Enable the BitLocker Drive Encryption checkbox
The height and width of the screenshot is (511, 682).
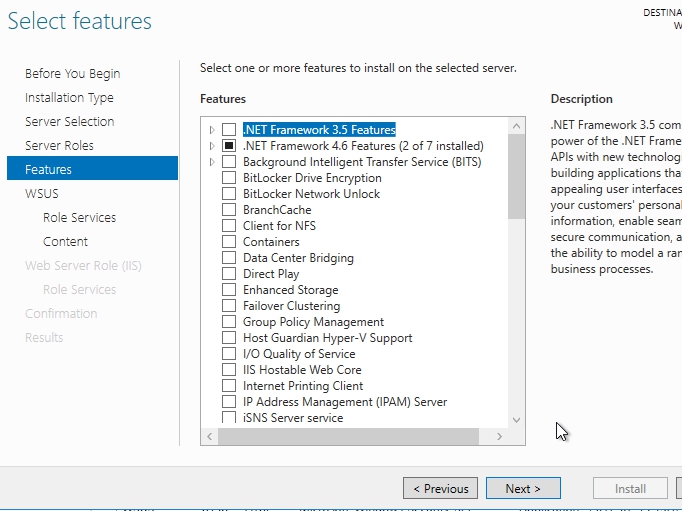(229, 178)
